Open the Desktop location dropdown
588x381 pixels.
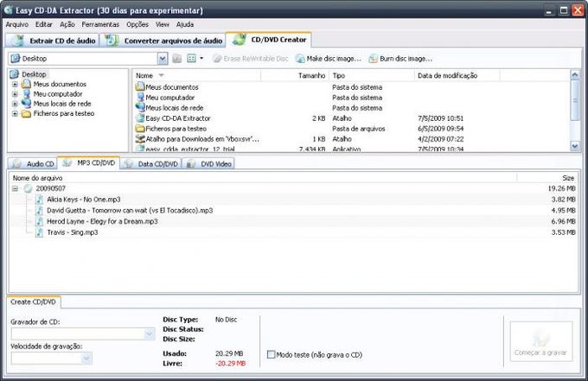click(163, 59)
